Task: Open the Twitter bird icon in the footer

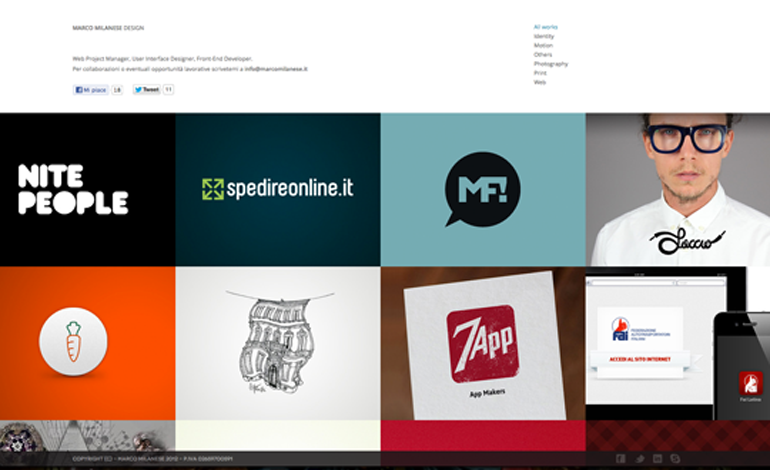Action: (x=639, y=459)
